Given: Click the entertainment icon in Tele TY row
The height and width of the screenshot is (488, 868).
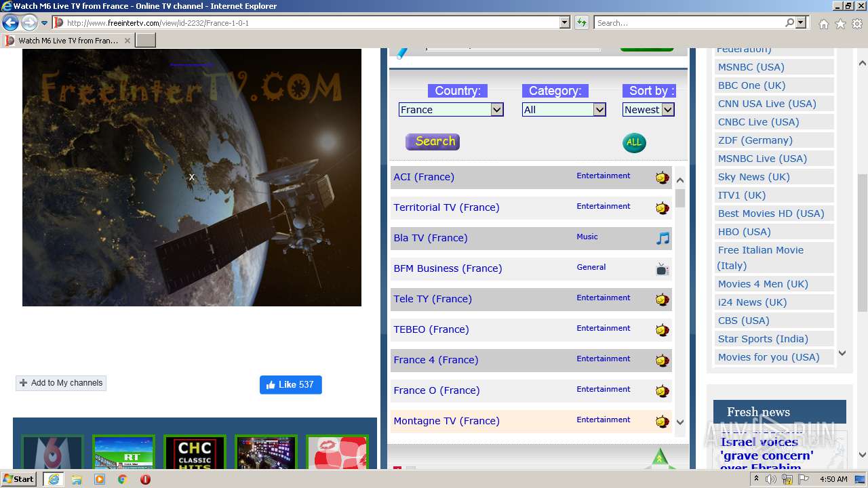Looking at the screenshot, I should (662, 300).
